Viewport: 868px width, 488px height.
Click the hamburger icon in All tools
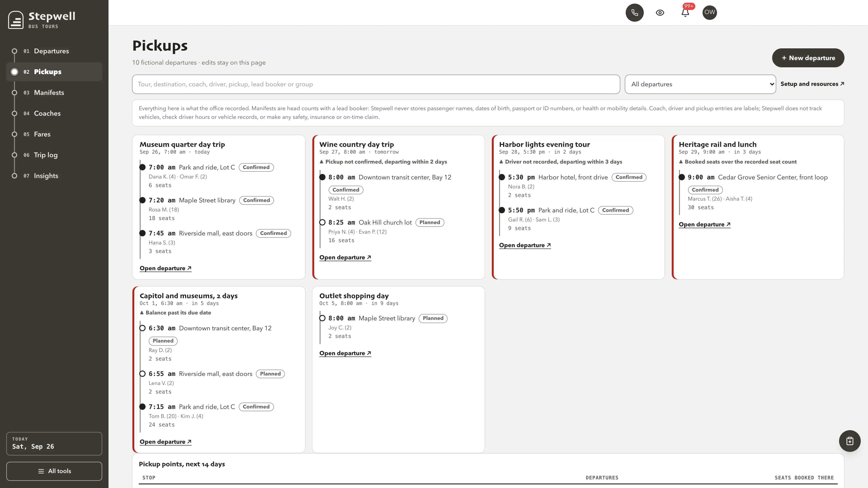(x=41, y=471)
